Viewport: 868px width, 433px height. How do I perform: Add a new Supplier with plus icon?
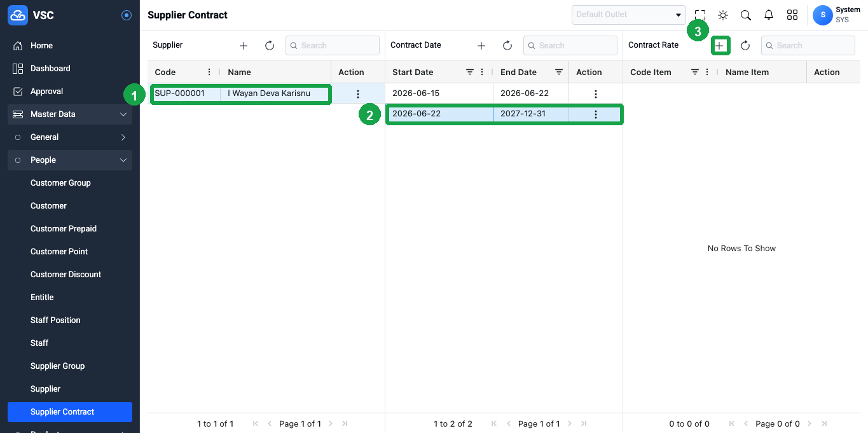pos(244,46)
